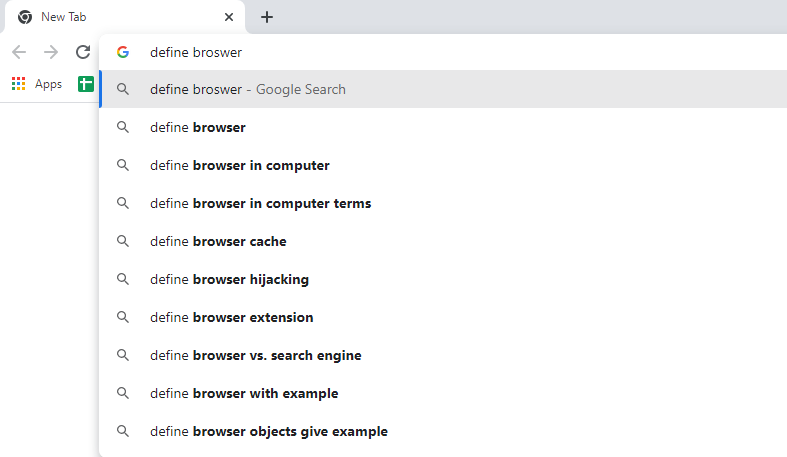Select 'define browser hijacking' suggestion

coord(443,279)
